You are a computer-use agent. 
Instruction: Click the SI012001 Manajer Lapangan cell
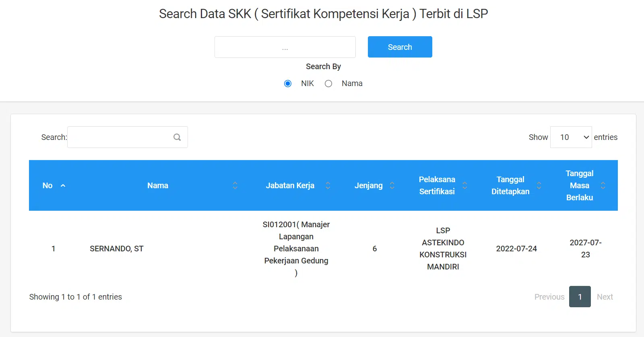tap(296, 249)
